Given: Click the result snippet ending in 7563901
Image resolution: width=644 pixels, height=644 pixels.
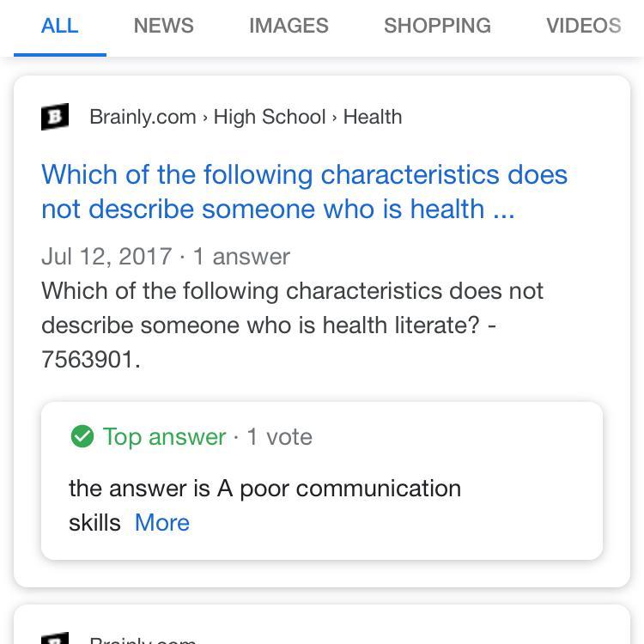Looking at the screenshot, I should 292,325.
